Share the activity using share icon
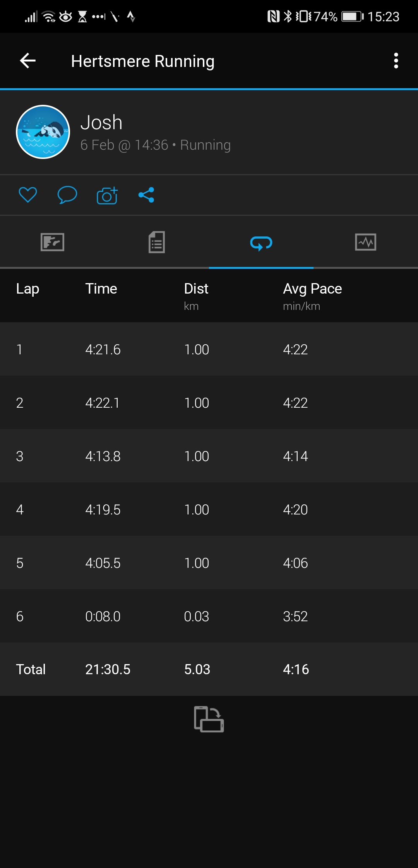Viewport: 418px width, 868px height. coord(146,195)
